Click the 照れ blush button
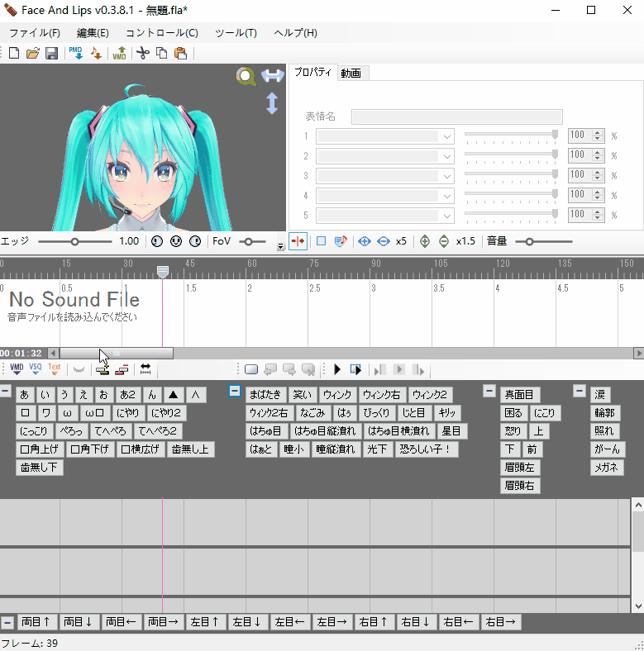Screen dimensions: 644x651 point(604,431)
